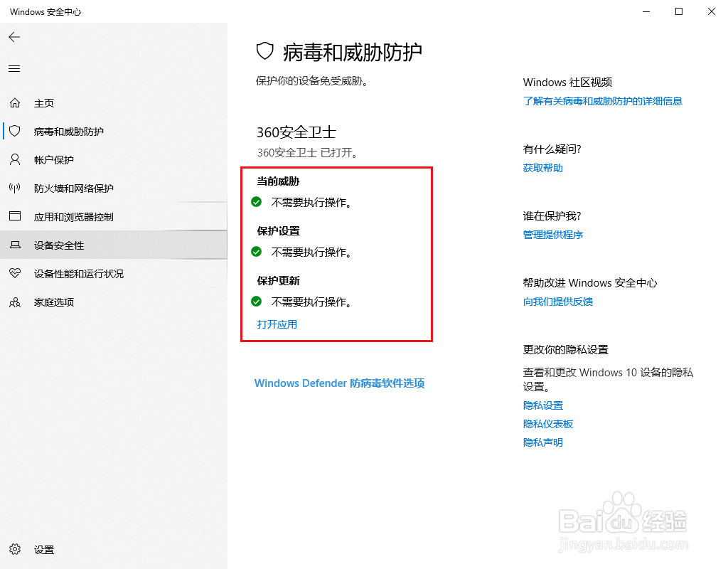Click the home icon beside 主页

point(15,102)
